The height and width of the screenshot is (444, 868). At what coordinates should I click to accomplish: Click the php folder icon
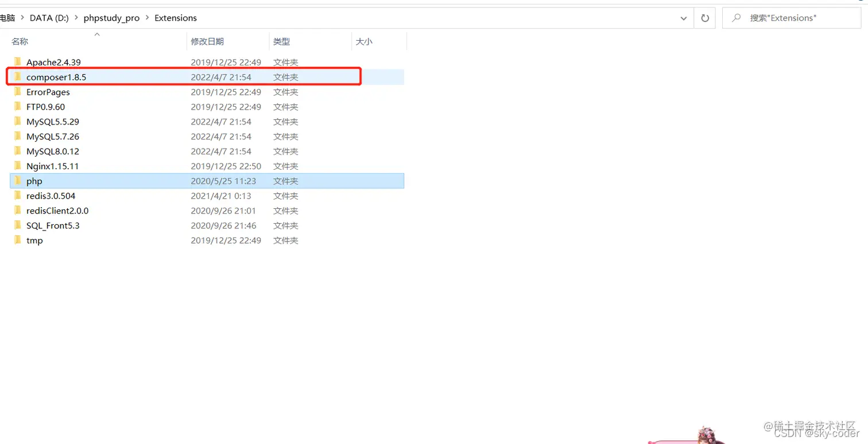click(17, 181)
